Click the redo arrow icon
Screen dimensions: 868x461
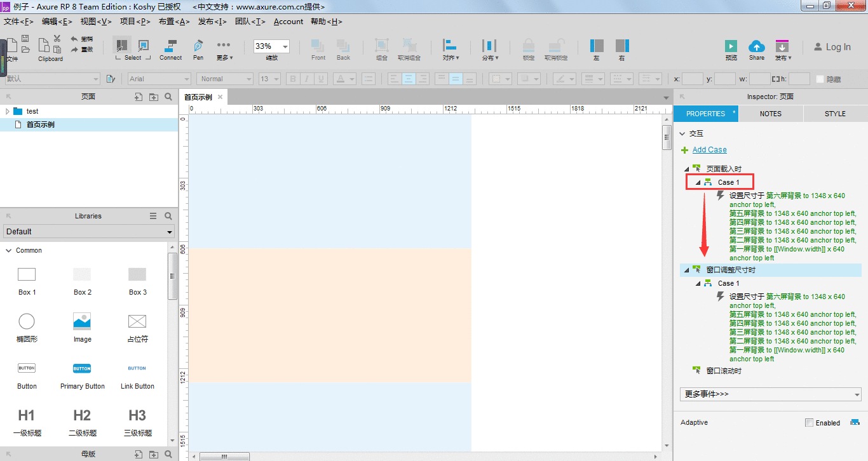click(x=74, y=49)
